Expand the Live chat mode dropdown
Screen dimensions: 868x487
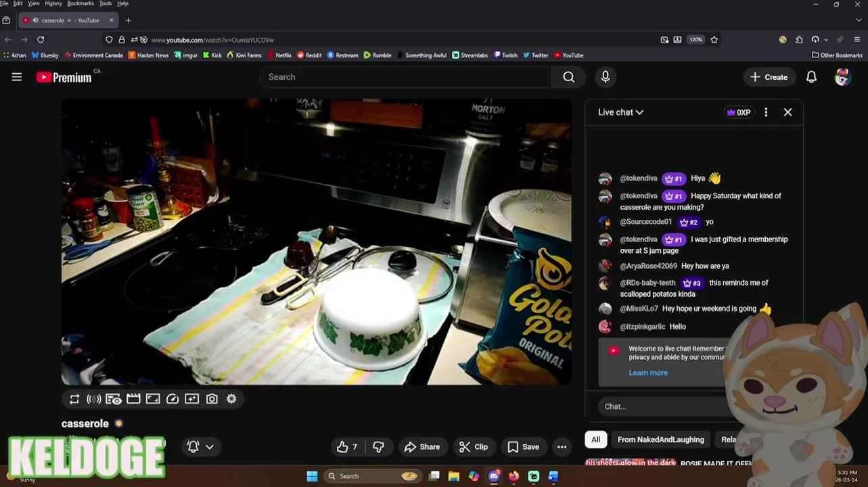point(620,112)
